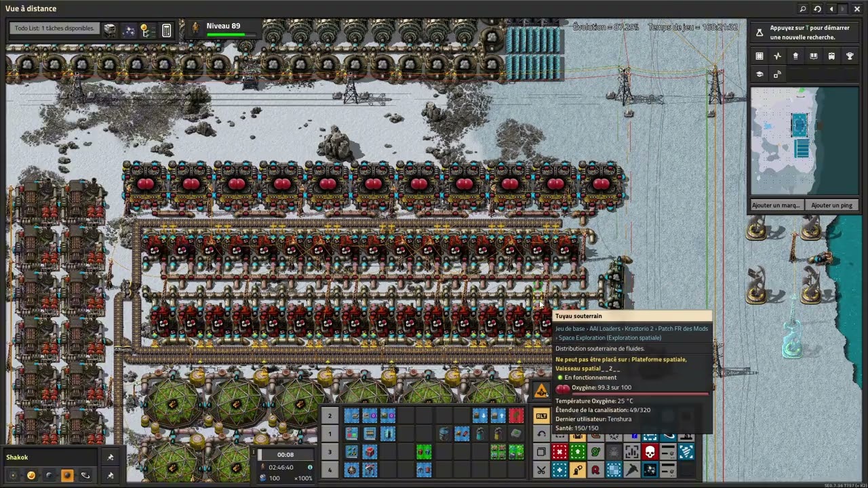Screen dimensions: 868x488
Task: Click the pickaxe drill shortcut icon
Action: (x=632, y=469)
